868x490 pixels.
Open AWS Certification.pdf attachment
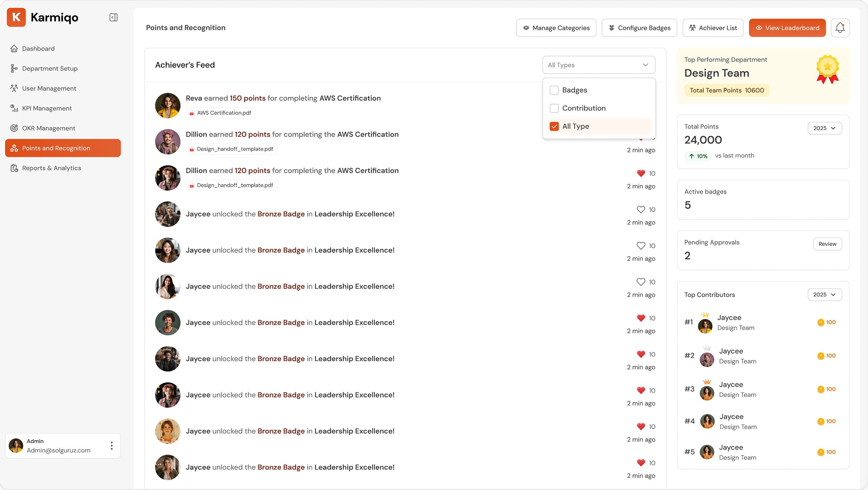220,113
